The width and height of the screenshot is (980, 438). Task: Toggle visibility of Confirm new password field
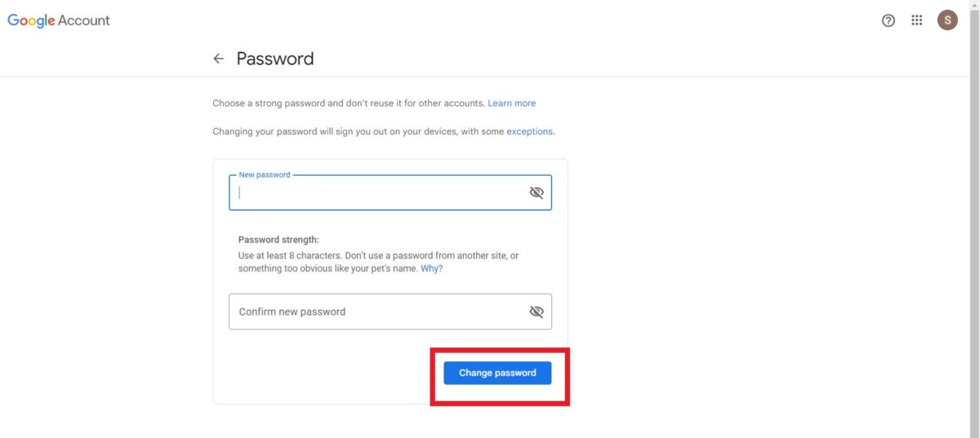pos(537,312)
